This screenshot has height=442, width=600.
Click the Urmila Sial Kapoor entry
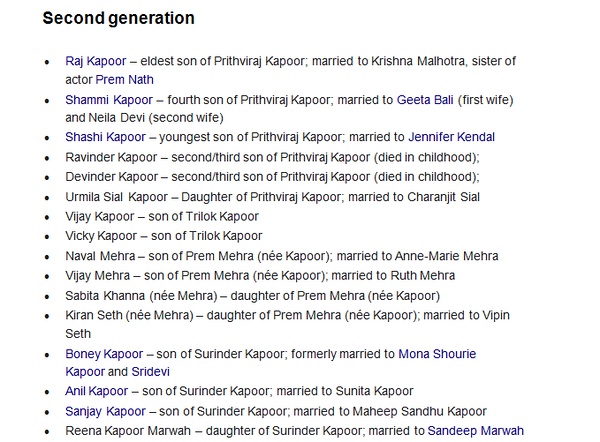[272, 197]
